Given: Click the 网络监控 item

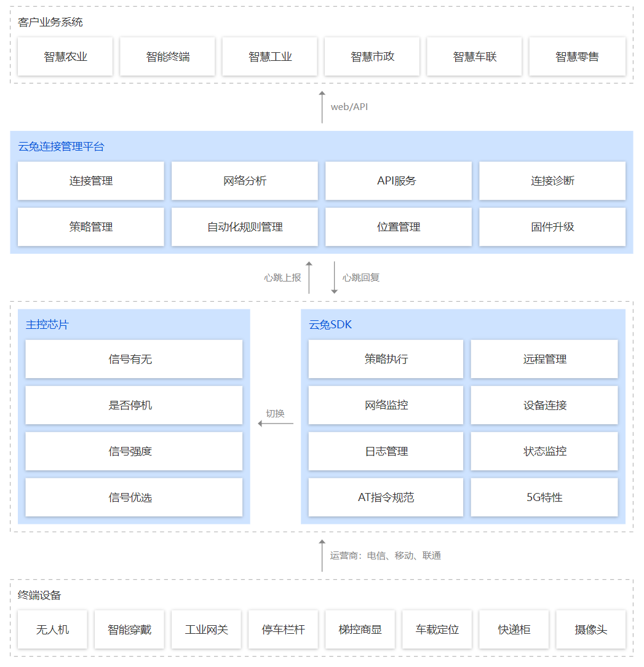Looking at the screenshot, I should 386,405.
